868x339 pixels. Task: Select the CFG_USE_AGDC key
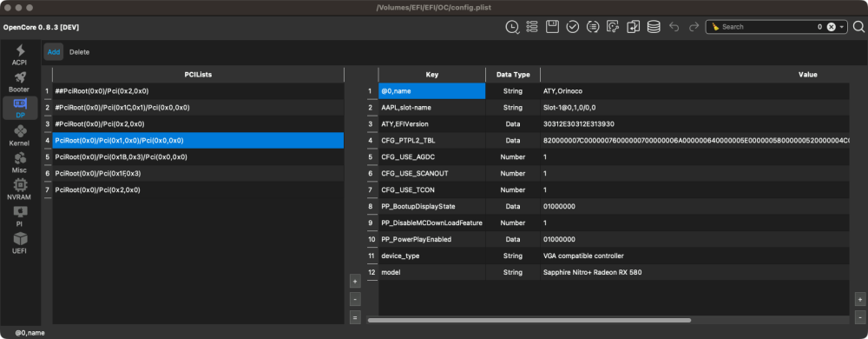pyautogui.click(x=431, y=157)
